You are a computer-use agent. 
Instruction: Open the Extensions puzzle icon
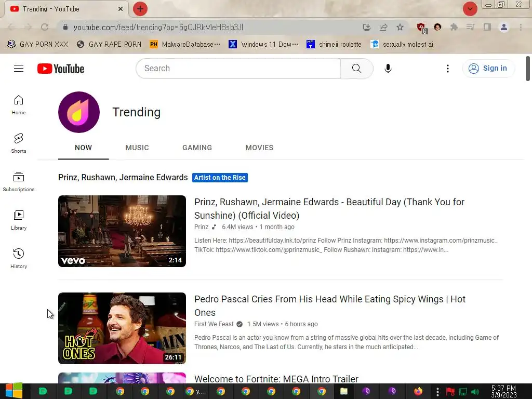tap(454, 27)
